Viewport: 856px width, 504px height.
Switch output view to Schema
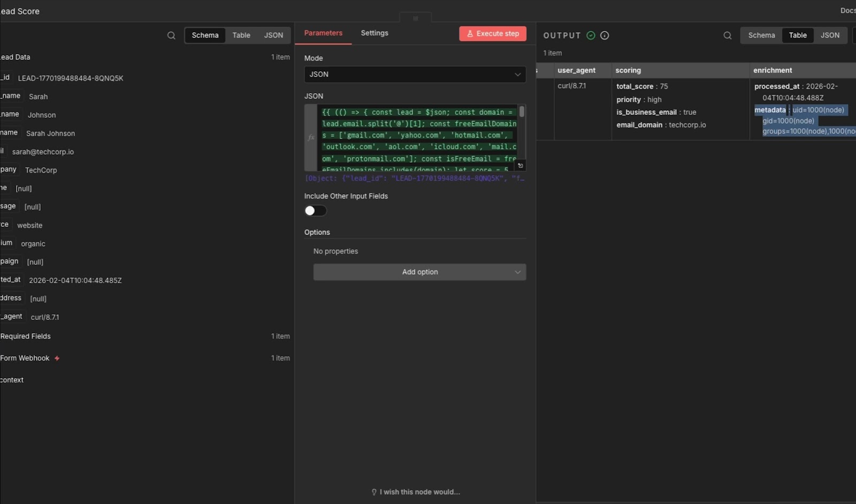761,35
